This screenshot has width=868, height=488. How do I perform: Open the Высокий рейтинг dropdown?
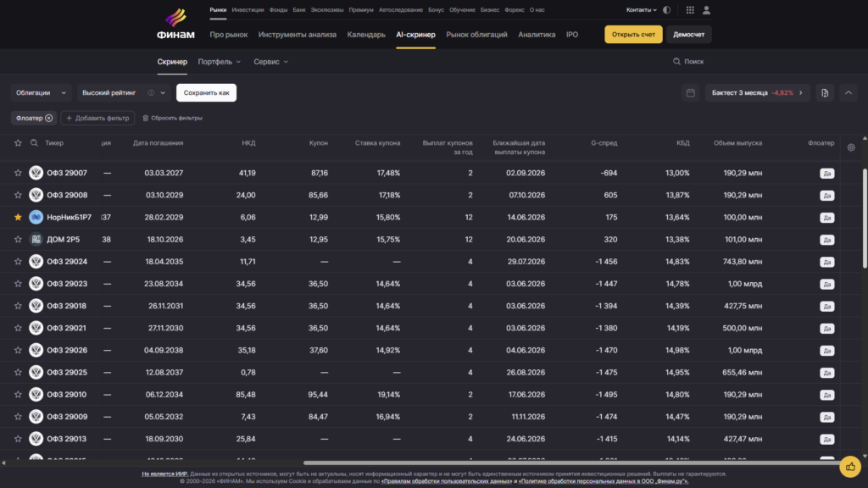[124, 93]
